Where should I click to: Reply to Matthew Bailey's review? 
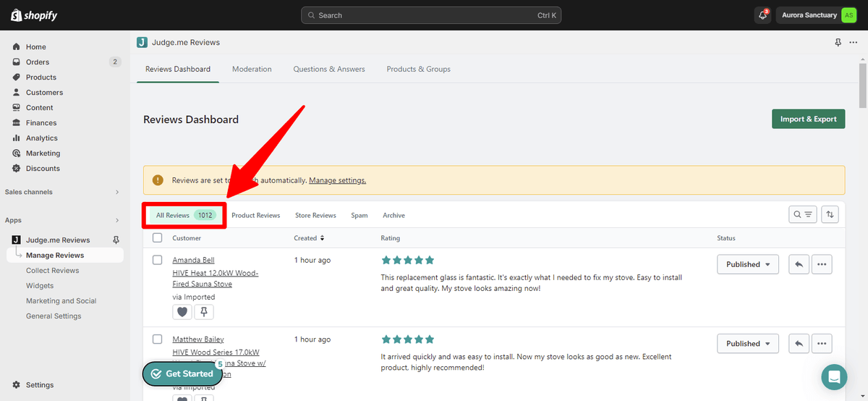point(799,344)
